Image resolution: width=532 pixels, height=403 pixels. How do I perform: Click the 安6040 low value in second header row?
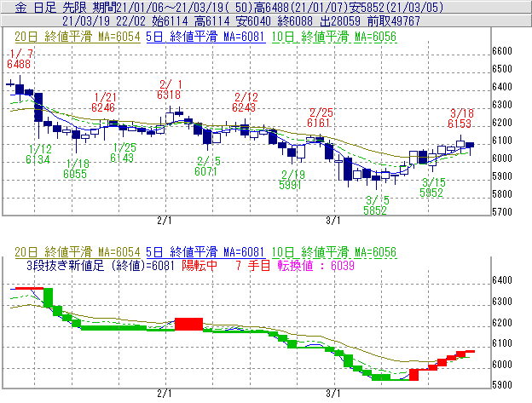[x=253, y=21]
